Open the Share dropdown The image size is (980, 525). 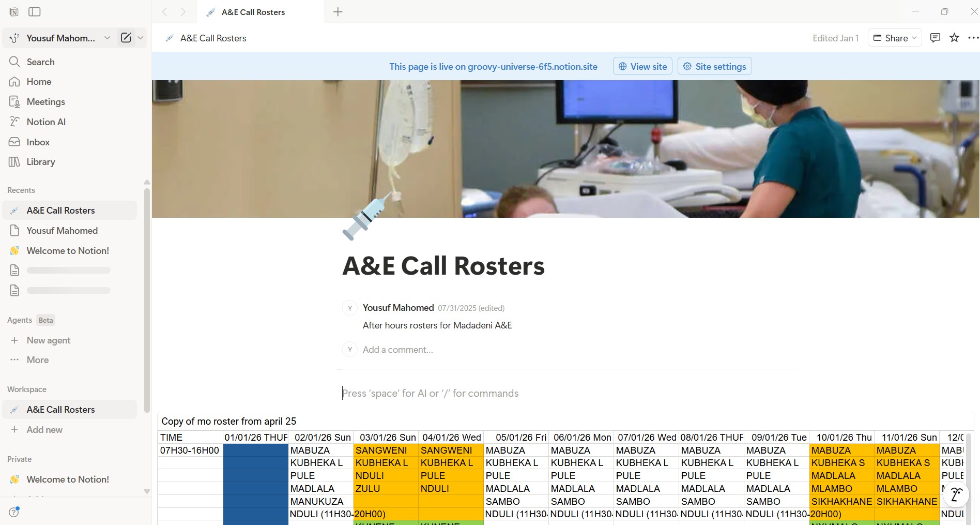point(895,37)
